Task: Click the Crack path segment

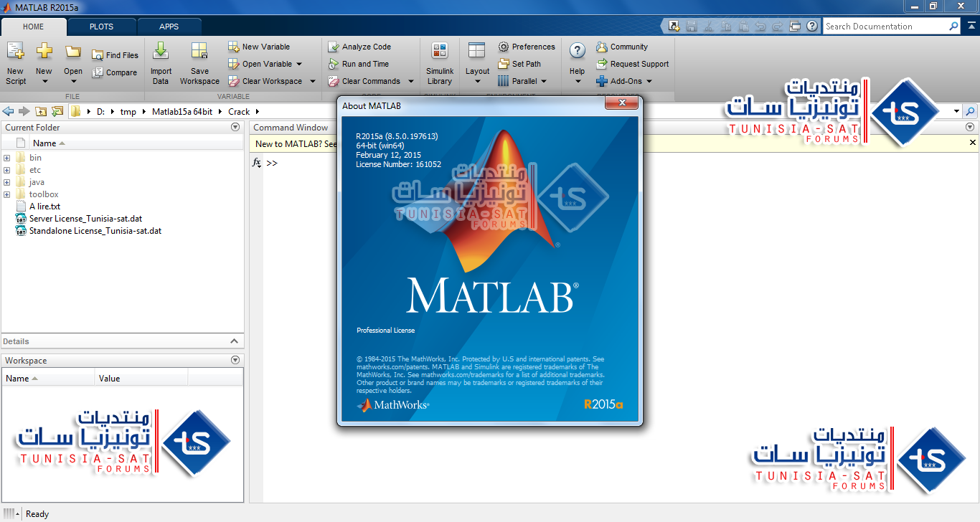Action: point(239,111)
